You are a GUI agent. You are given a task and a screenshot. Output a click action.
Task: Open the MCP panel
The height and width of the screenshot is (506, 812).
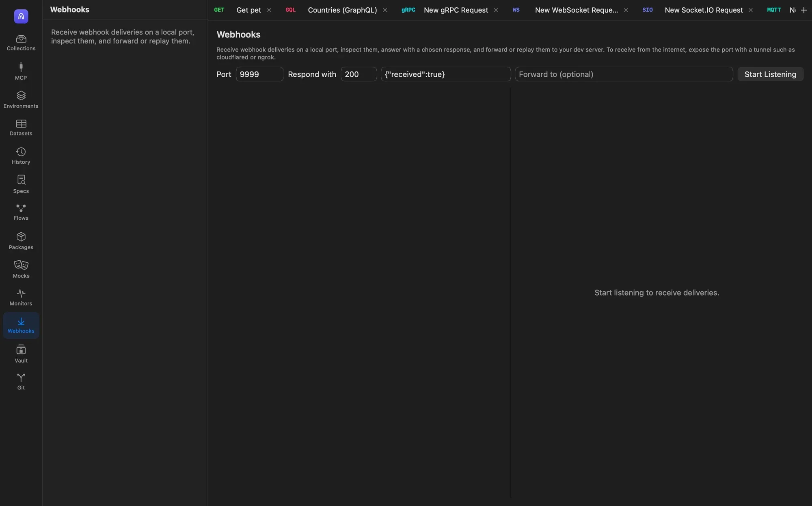pos(21,71)
